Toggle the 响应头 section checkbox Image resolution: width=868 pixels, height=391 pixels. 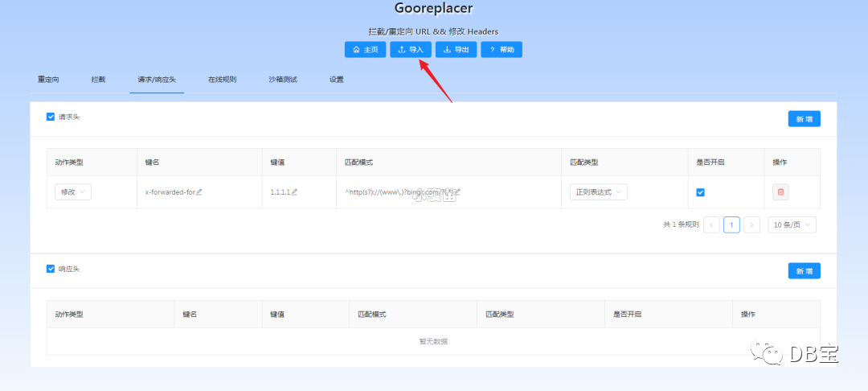51,269
